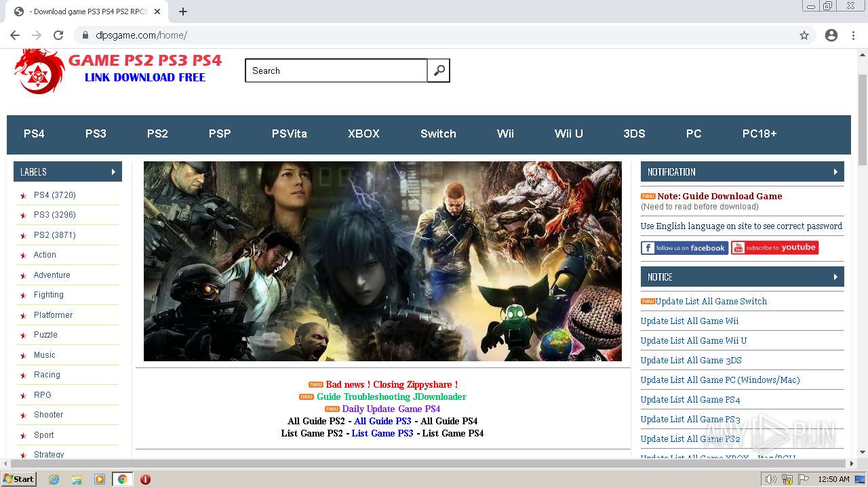Open Guide Troubleshooting JDownloader link
The height and width of the screenshot is (488, 868).
[x=391, y=397]
